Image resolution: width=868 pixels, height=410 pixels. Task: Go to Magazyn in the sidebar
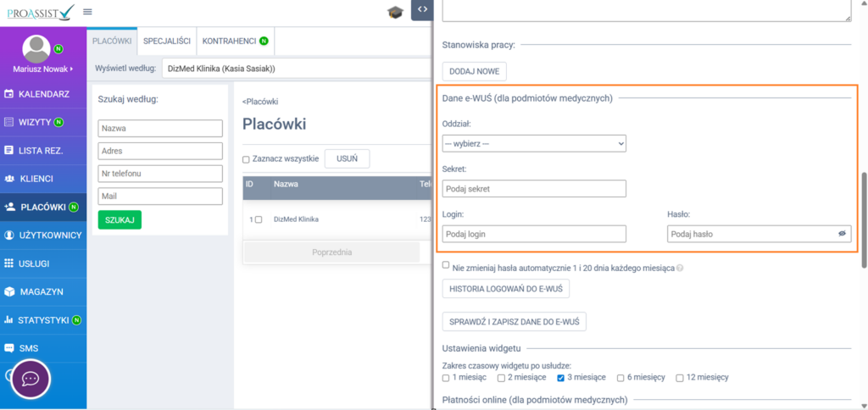[x=41, y=291]
